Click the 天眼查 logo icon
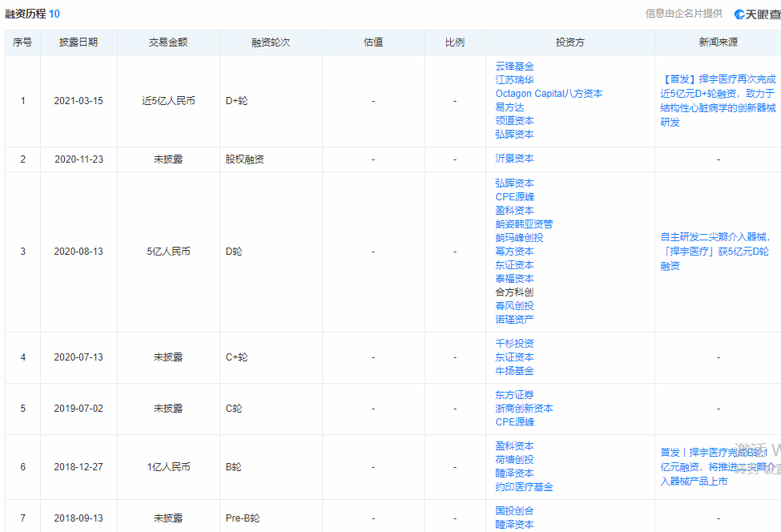Screen dimensions: 781x532 tap(739, 14)
